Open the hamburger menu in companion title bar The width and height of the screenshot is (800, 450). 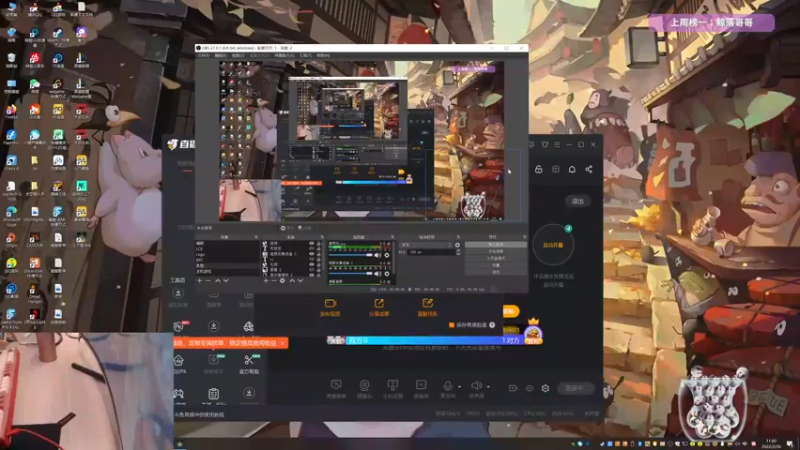pyautogui.click(x=557, y=145)
